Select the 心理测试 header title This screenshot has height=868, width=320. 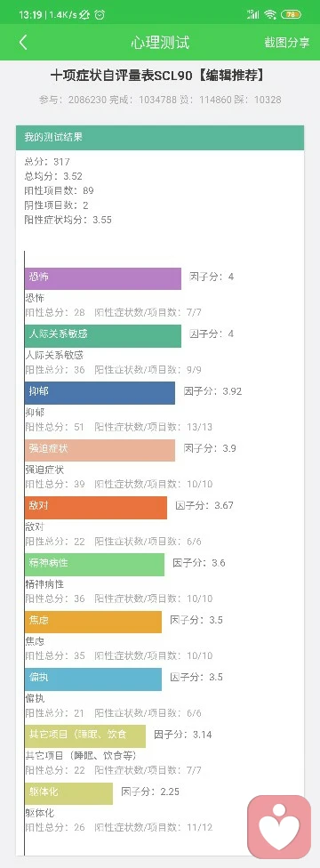pyautogui.click(x=160, y=43)
